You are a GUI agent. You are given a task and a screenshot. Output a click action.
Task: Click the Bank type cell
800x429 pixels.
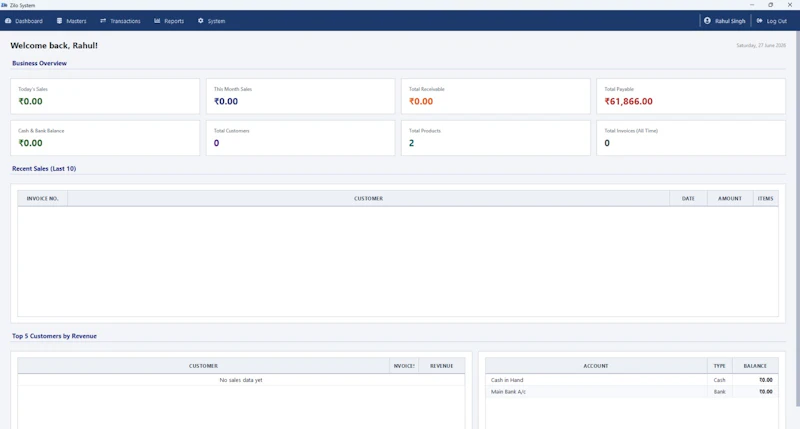(719, 392)
